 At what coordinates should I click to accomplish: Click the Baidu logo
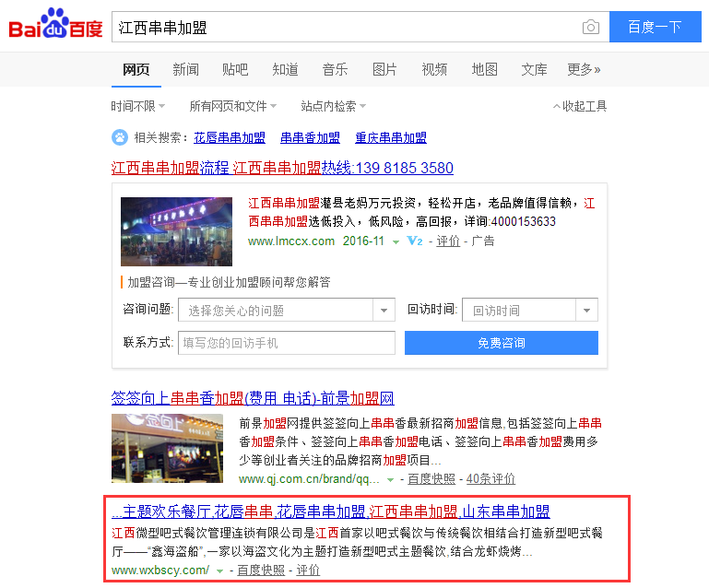[x=55, y=26]
